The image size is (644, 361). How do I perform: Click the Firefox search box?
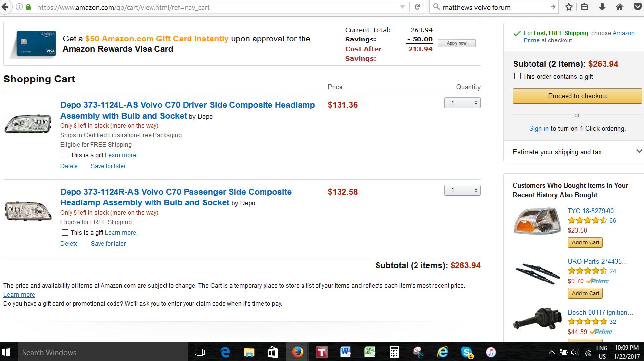tap(493, 7)
